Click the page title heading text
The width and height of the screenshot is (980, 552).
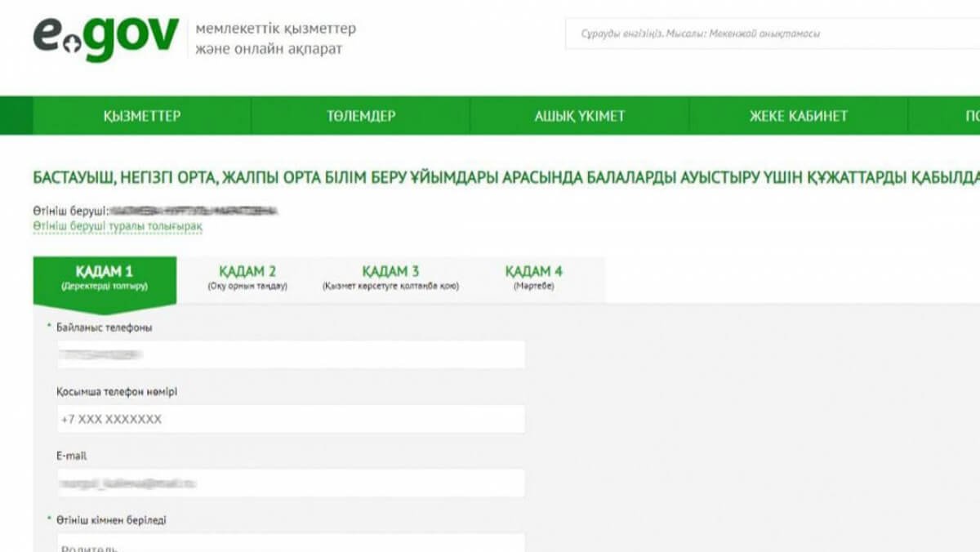coord(490,175)
